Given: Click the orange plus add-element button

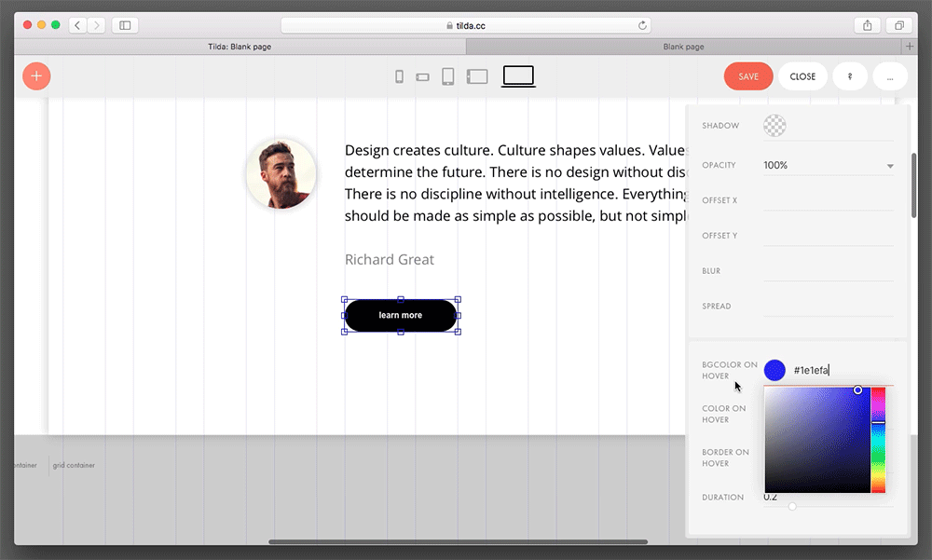Looking at the screenshot, I should click(36, 76).
